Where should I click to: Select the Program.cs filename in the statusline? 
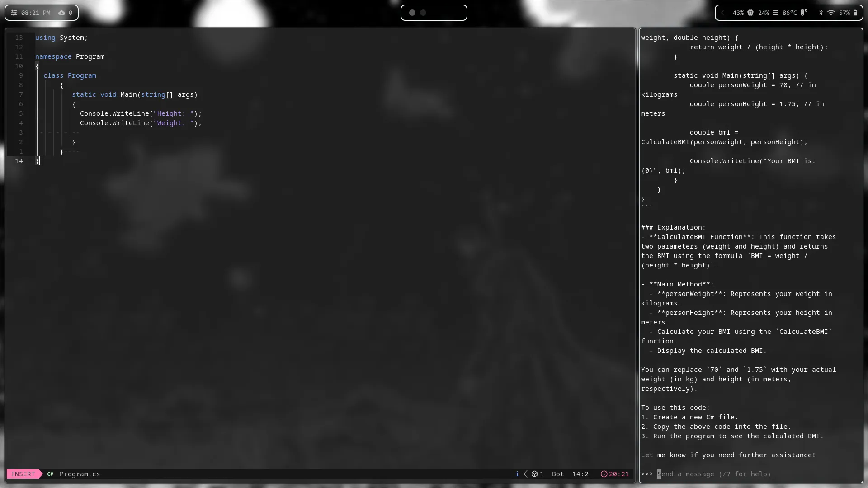80,474
